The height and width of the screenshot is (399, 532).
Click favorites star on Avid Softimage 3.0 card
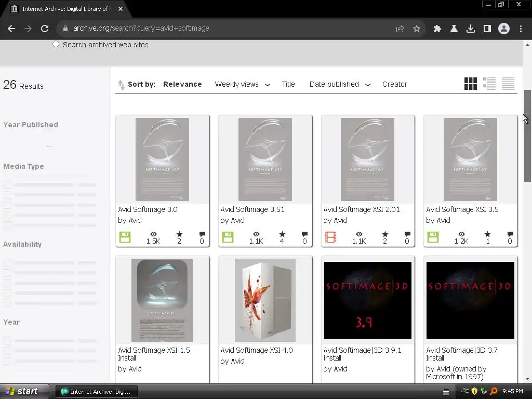point(179,234)
